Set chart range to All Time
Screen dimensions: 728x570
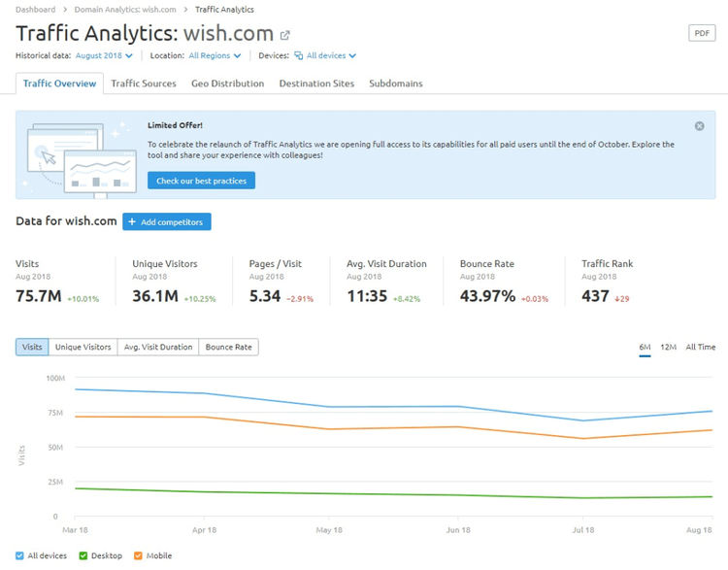[701, 347]
